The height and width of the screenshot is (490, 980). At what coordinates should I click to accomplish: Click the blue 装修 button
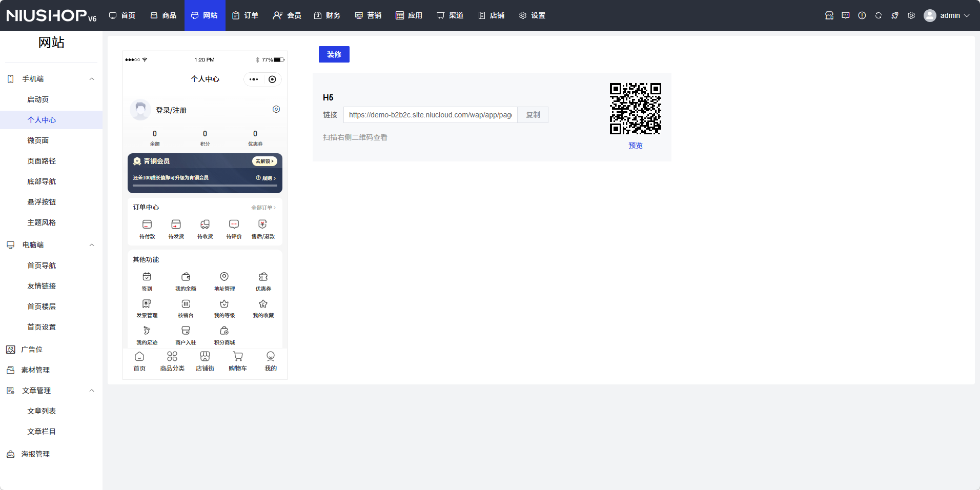[334, 54]
